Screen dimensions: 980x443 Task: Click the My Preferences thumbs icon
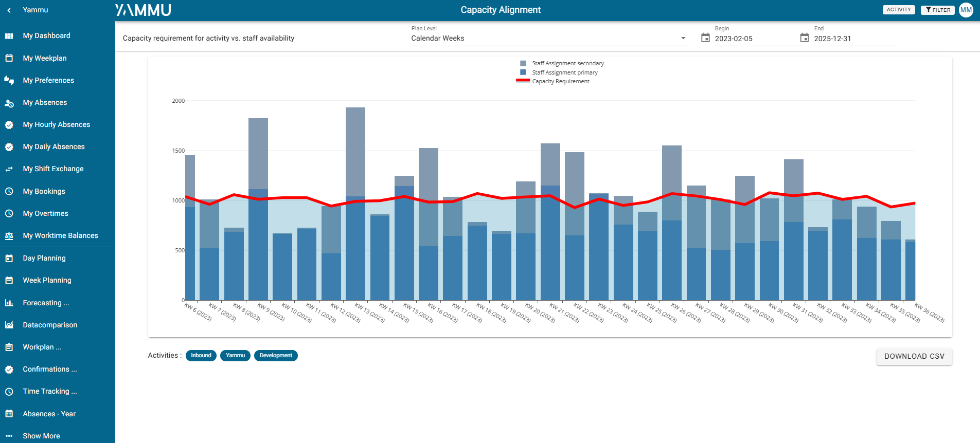[9, 80]
